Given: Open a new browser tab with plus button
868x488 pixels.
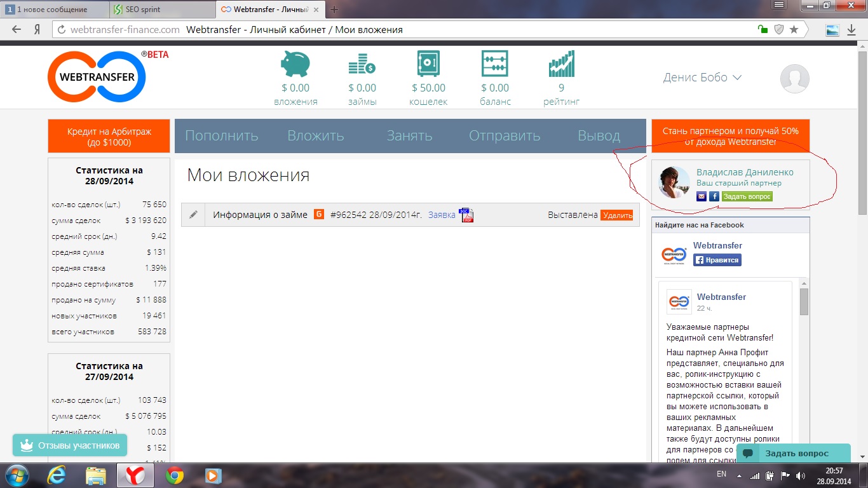Looking at the screenshot, I should tap(335, 9).
